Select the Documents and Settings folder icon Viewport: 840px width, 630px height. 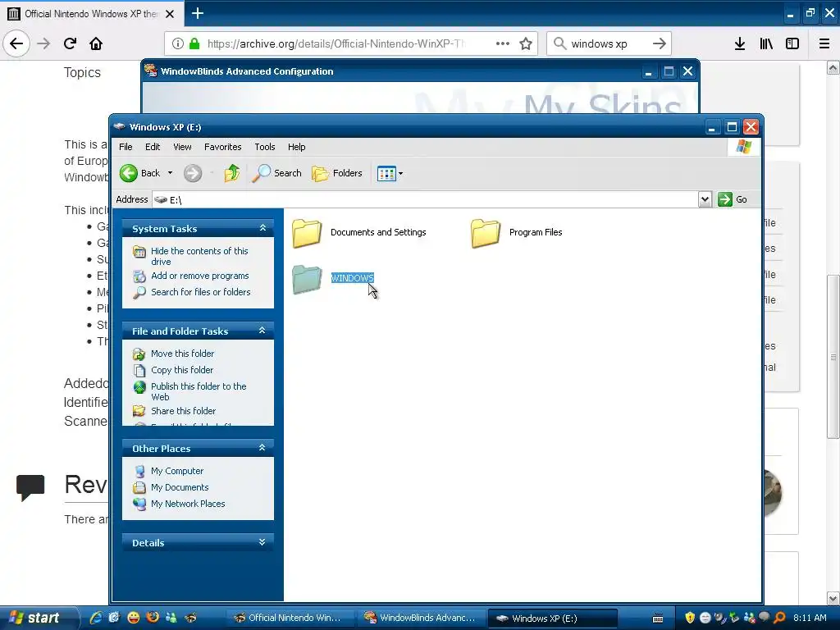pyautogui.click(x=307, y=233)
